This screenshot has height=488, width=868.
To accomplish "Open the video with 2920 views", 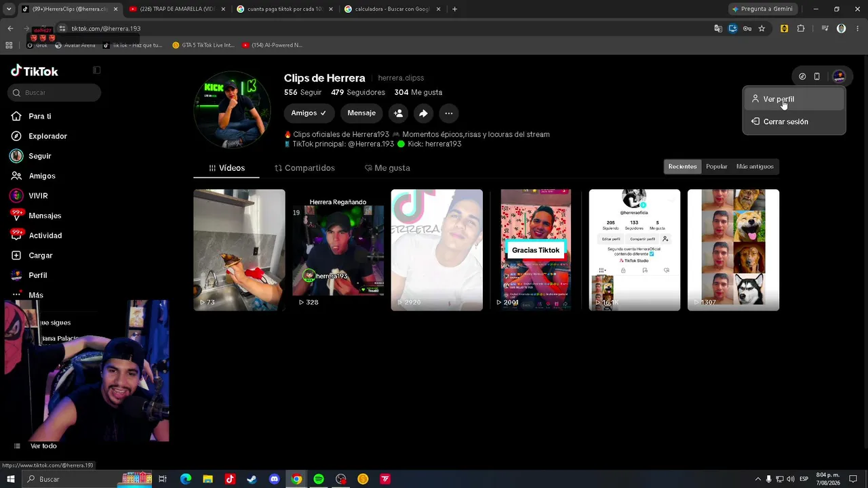I will point(437,250).
